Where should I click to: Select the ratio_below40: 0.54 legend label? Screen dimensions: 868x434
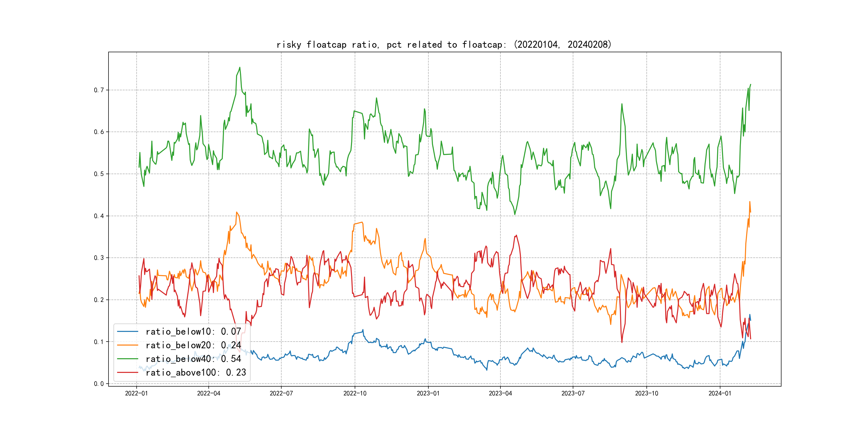tap(193, 359)
